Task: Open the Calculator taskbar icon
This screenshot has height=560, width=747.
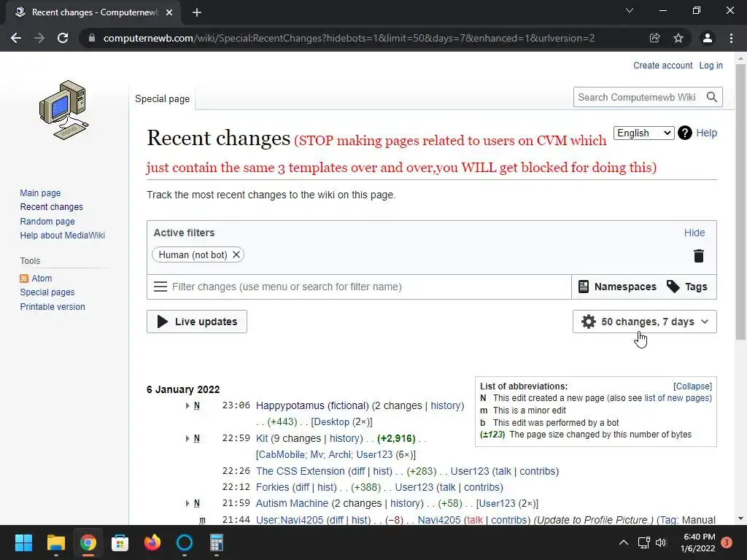Action: pos(217,542)
